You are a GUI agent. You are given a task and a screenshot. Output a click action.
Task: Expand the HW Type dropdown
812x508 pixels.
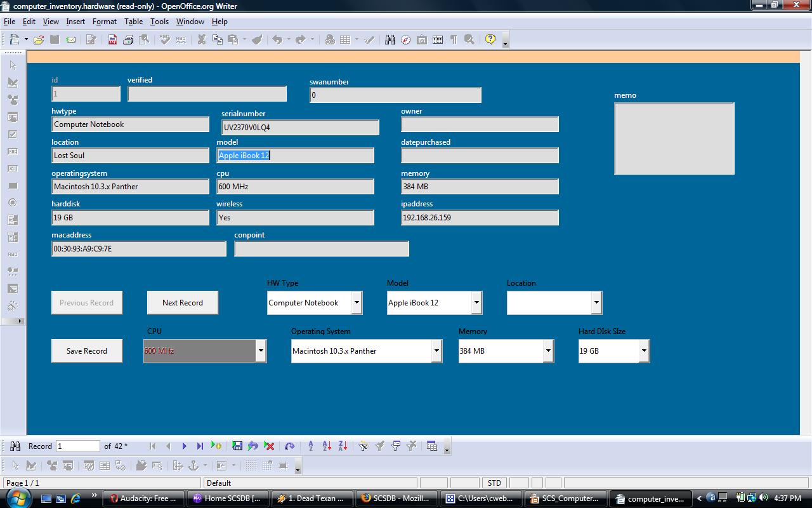(x=357, y=303)
